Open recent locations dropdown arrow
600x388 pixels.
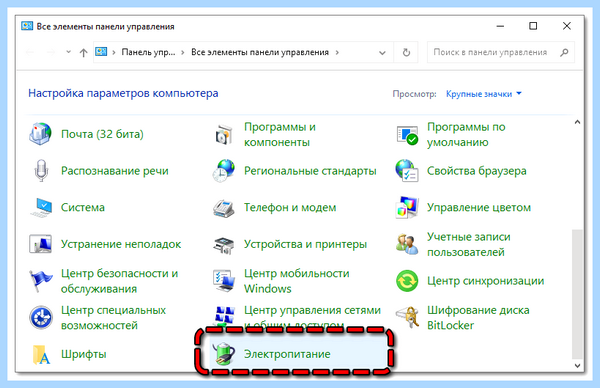pyautogui.click(x=68, y=52)
